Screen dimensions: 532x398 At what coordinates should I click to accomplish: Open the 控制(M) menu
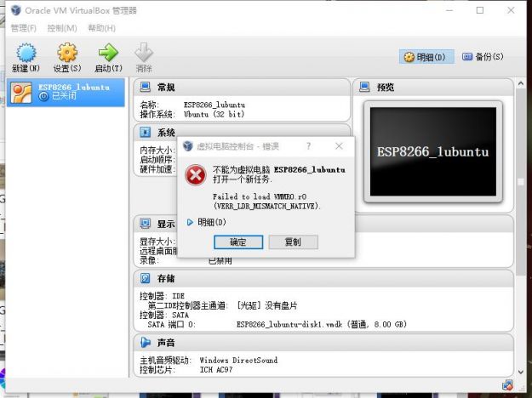[x=62, y=28]
